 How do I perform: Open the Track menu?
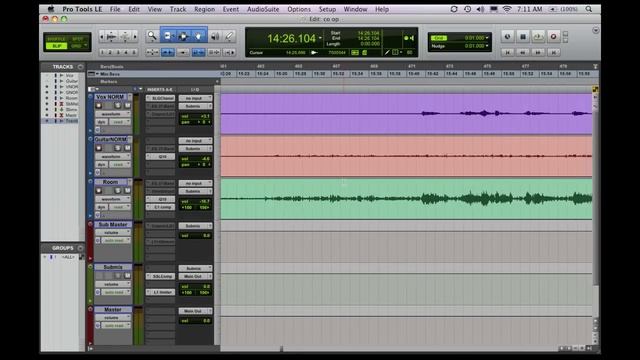[x=178, y=9]
